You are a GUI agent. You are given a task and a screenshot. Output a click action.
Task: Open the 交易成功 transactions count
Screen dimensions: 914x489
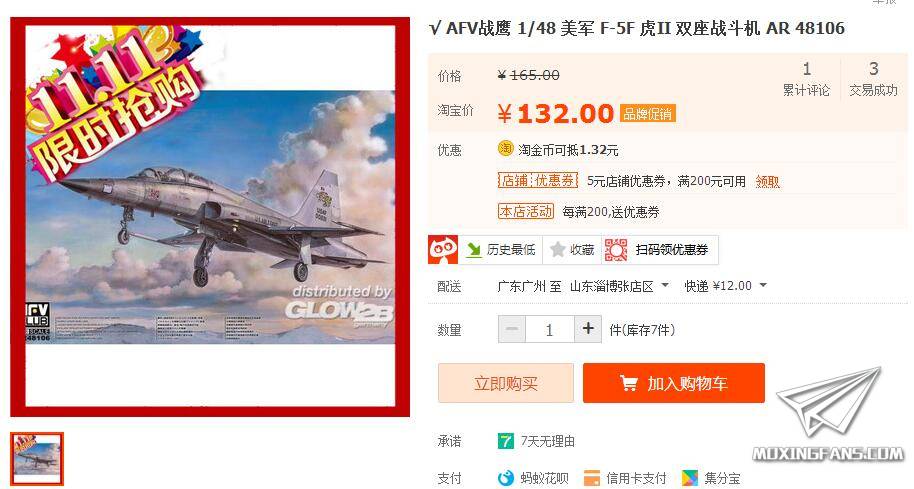click(x=873, y=79)
